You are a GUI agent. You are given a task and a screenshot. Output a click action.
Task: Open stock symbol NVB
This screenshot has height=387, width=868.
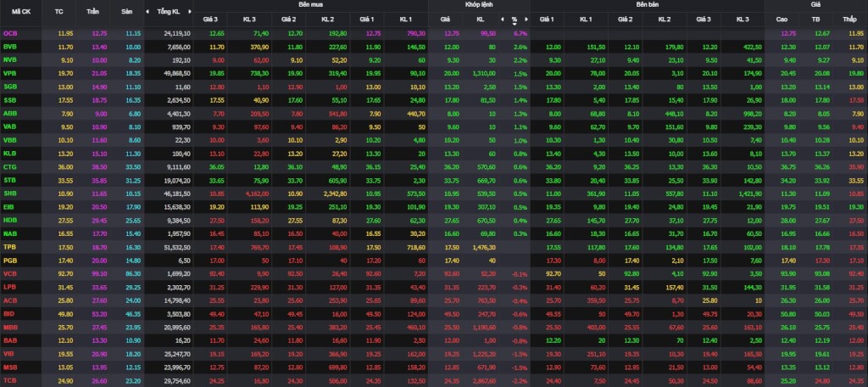point(10,60)
